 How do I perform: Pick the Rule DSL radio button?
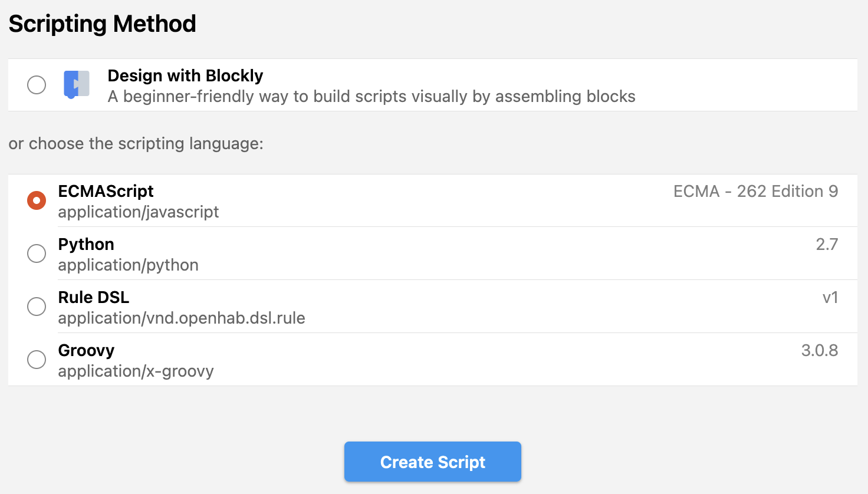click(x=37, y=307)
